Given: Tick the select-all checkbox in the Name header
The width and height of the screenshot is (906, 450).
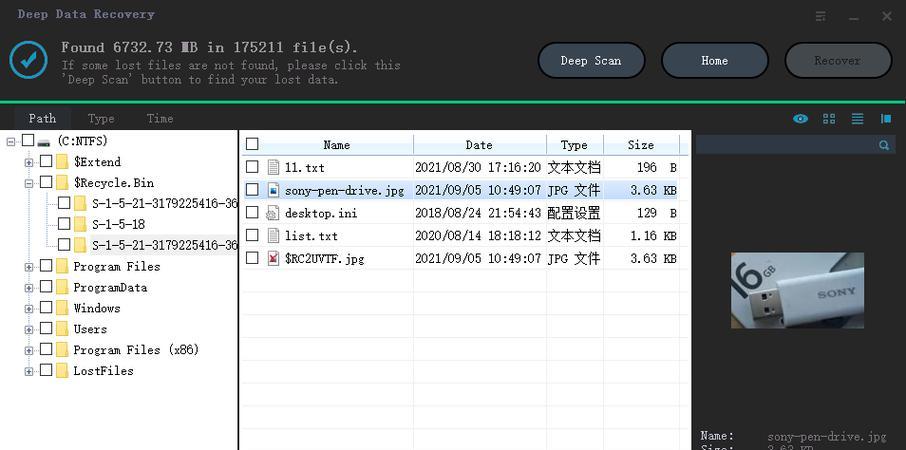Looking at the screenshot, I should tap(252, 144).
